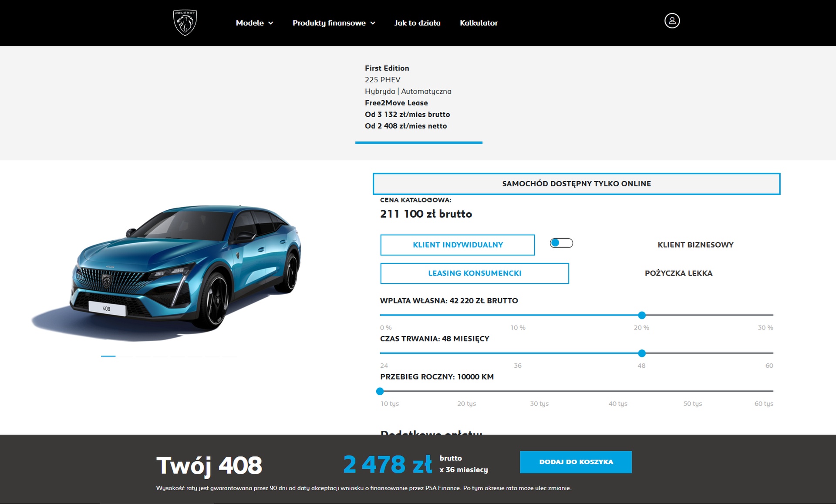Screen dimensions: 836x504
Task: Click the Samochód dostępny tylko online banner
Action: coord(576,184)
